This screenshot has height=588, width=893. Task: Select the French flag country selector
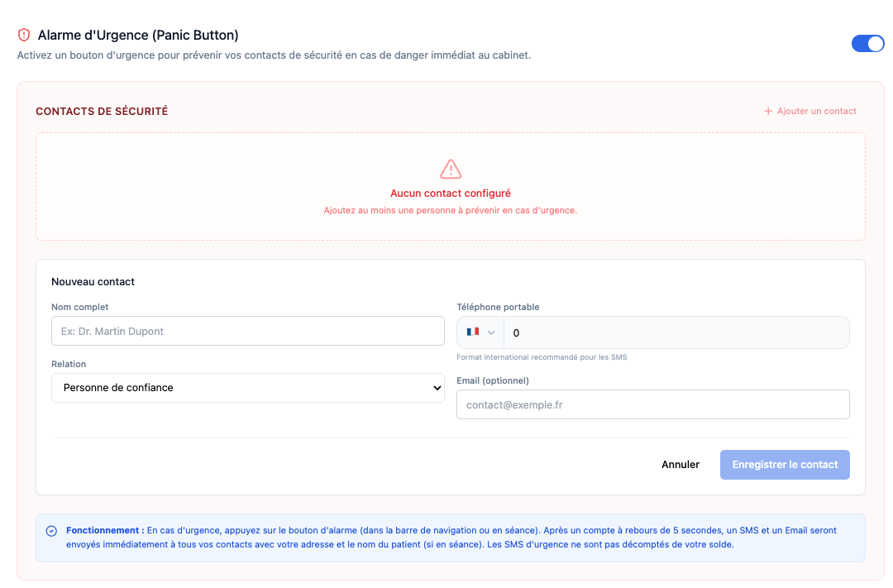pyautogui.click(x=480, y=332)
